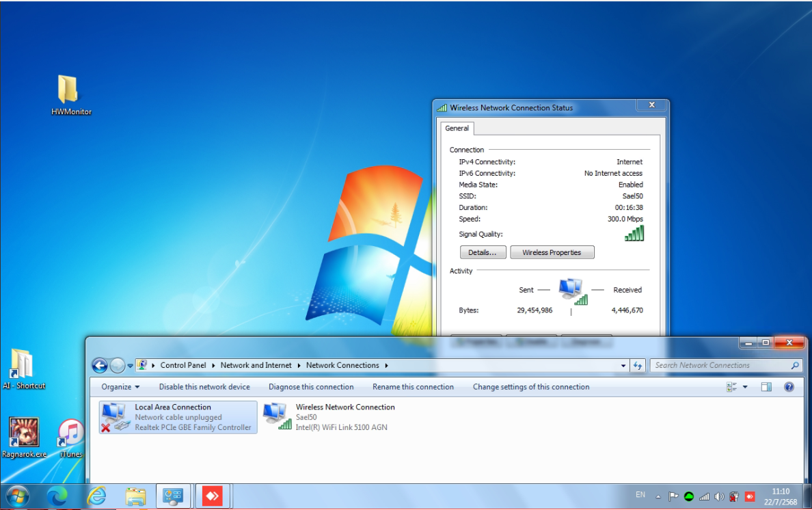Click the Refresh button beside address bar
812x510 pixels.
point(638,366)
